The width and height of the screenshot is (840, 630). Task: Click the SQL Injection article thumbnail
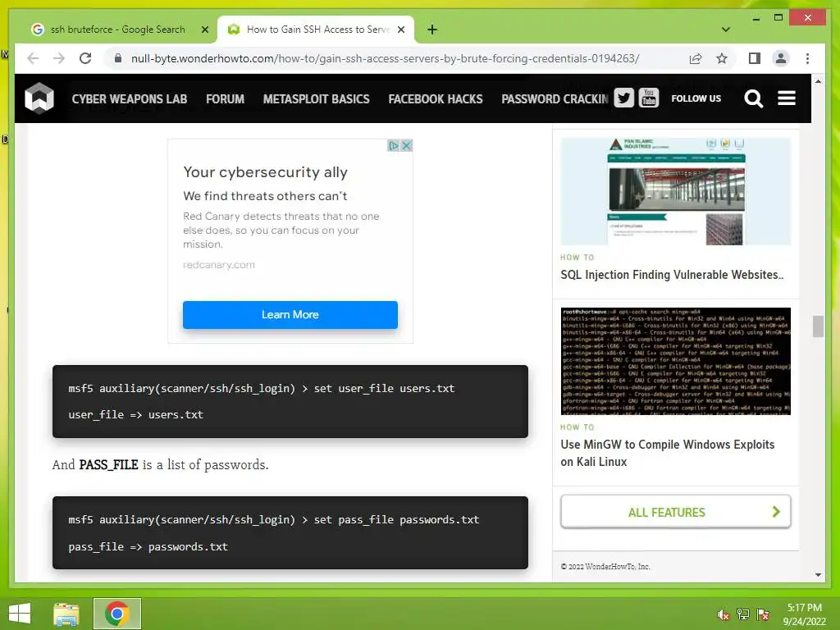676,191
